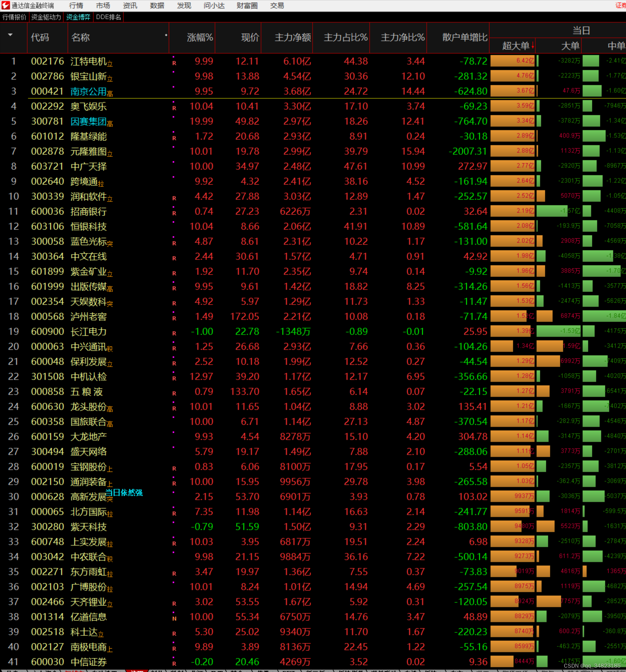Switch to DDE排名 tab
The width and height of the screenshot is (626, 672).
click(x=108, y=17)
